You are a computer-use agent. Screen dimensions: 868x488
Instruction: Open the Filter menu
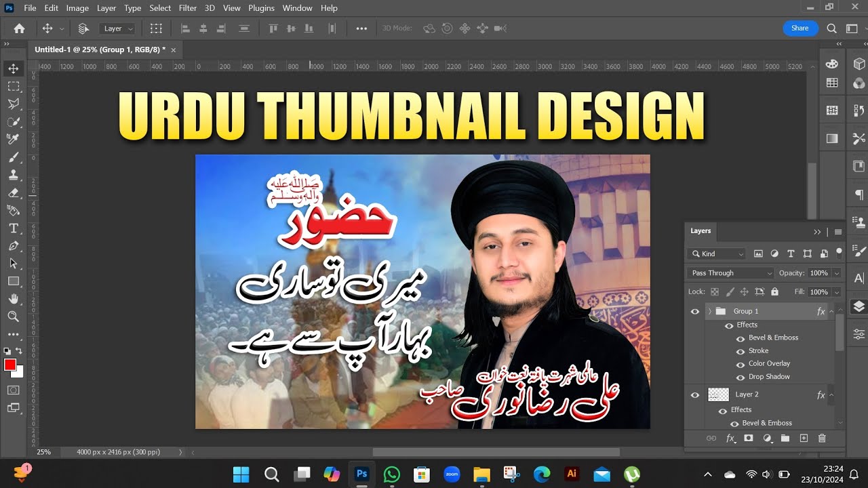[188, 8]
